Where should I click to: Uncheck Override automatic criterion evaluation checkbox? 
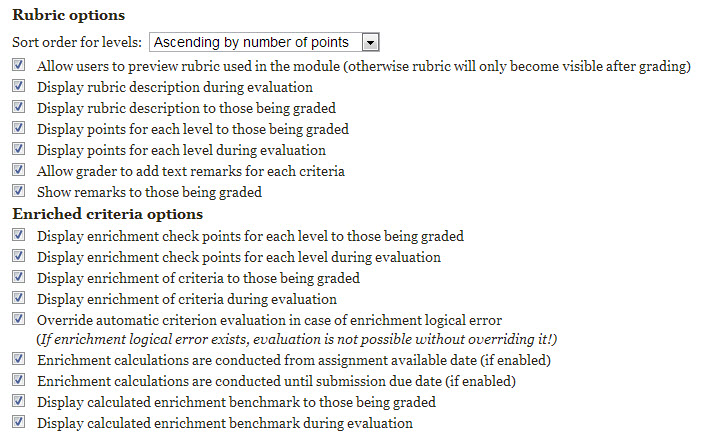coord(19,320)
